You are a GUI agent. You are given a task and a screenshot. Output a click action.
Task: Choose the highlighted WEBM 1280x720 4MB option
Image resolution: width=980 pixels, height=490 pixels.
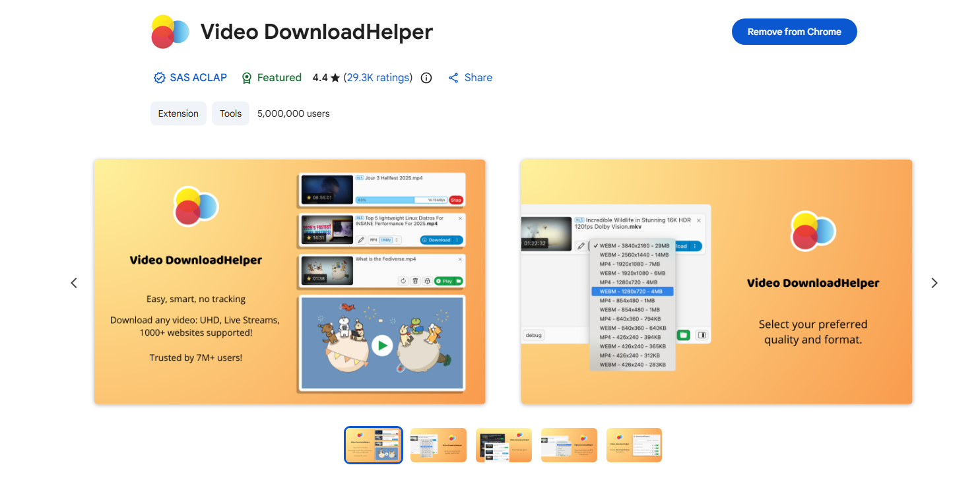632,291
